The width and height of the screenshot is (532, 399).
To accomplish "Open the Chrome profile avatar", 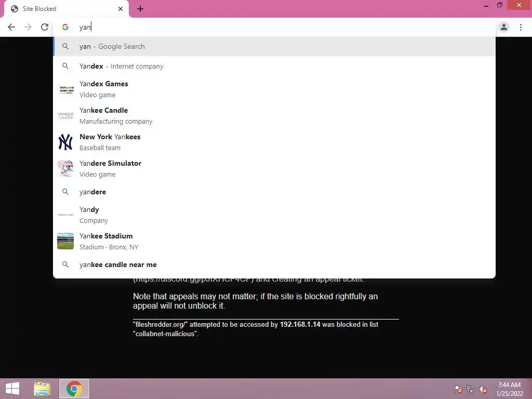I will pos(504,27).
